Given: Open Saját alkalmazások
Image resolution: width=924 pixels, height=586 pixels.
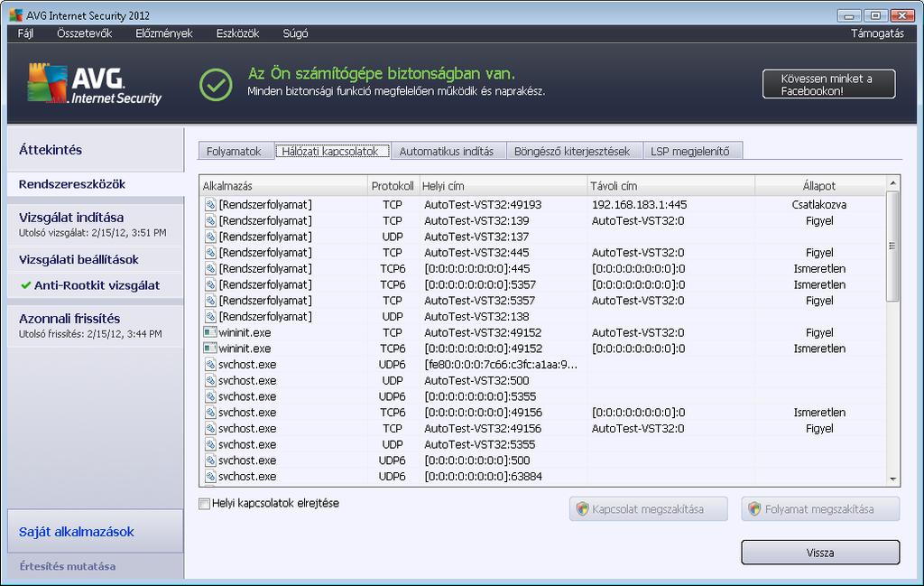Looking at the screenshot, I should click(x=96, y=532).
